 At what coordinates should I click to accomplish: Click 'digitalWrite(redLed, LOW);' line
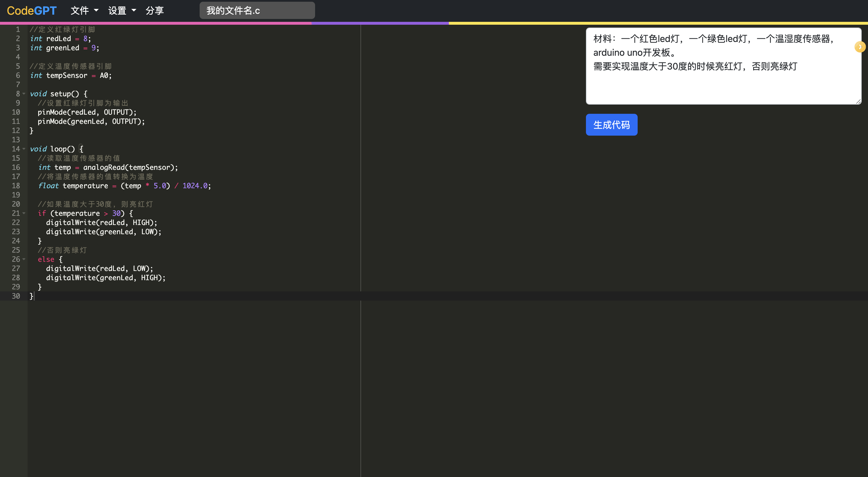click(x=100, y=269)
